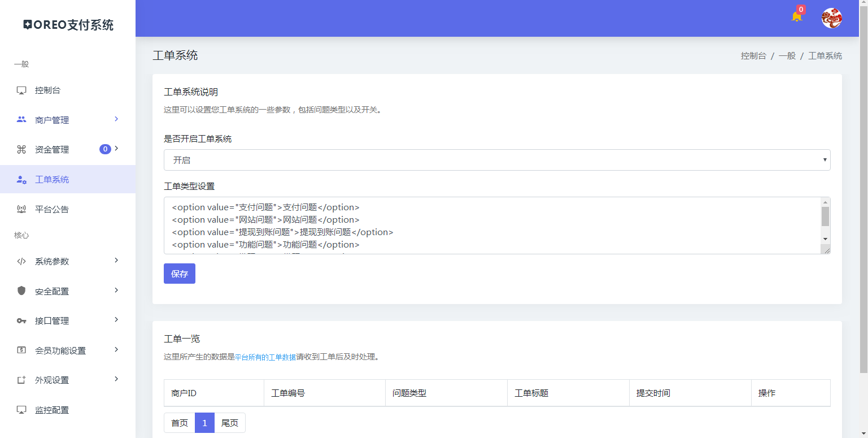Viewport: 868px width, 438px height.
Task: Select the 控制台 monitor icon in sidebar
Action: [x=21, y=90]
